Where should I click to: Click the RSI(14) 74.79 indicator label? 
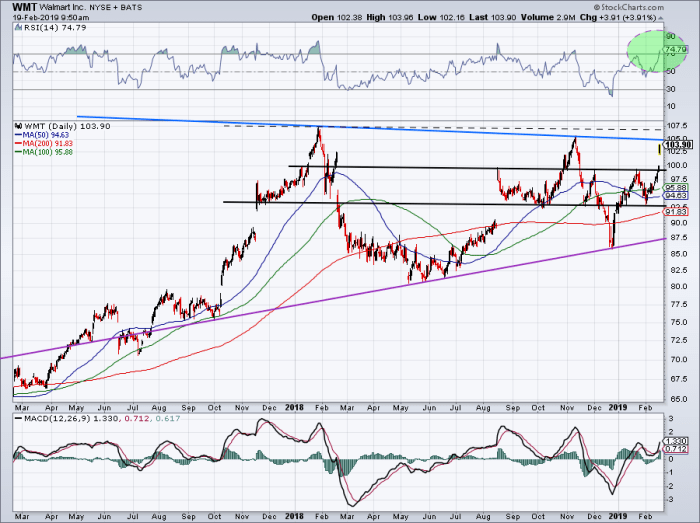coord(54,28)
